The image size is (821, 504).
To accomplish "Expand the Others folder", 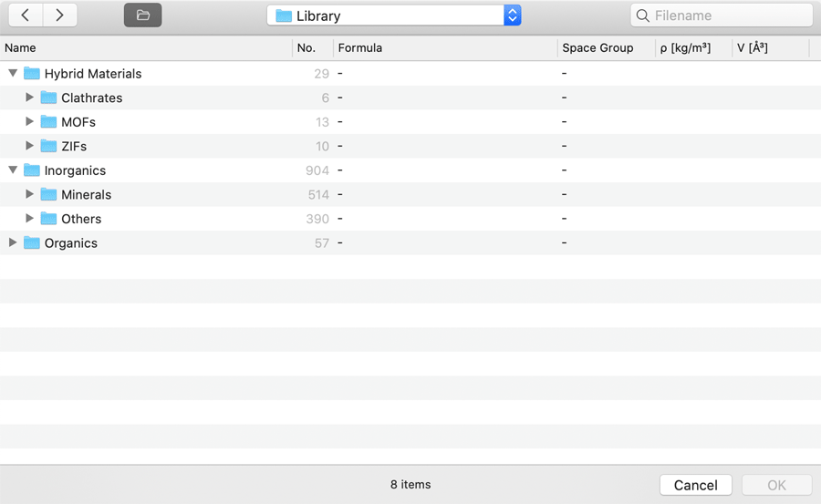I will [30, 219].
